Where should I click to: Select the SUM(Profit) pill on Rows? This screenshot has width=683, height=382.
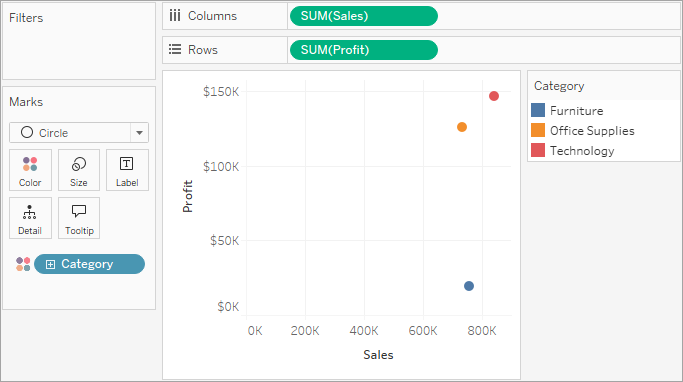coord(364,50)
